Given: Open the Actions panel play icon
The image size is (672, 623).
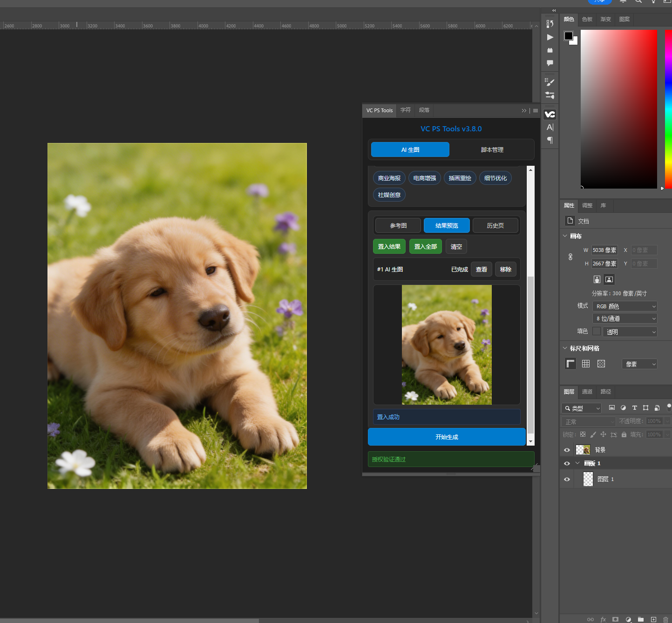Looking at the screenshot, I should (x=550, y=37).
